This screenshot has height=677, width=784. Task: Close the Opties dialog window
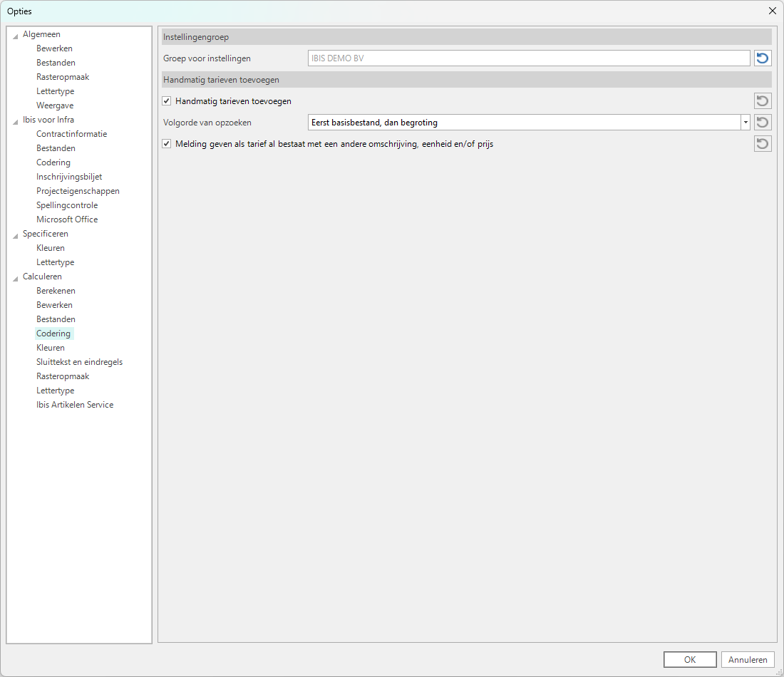click(x=772, y=11)
